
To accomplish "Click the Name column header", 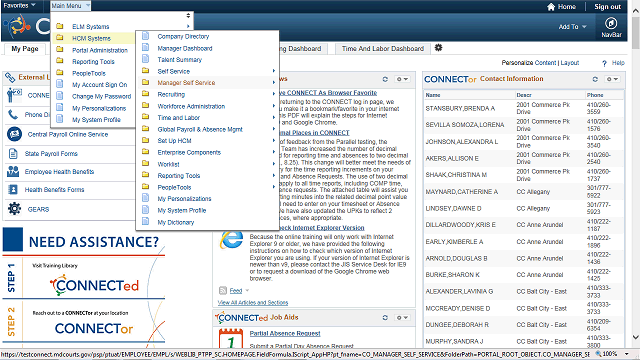I will pos(433,95).
